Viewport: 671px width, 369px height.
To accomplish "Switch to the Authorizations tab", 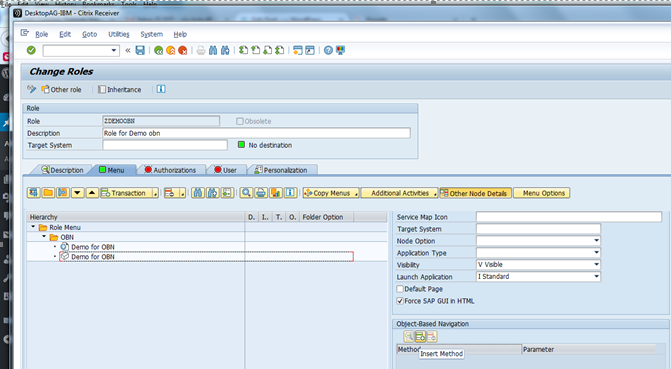I will pyautogui.click(x=170, y=170).
